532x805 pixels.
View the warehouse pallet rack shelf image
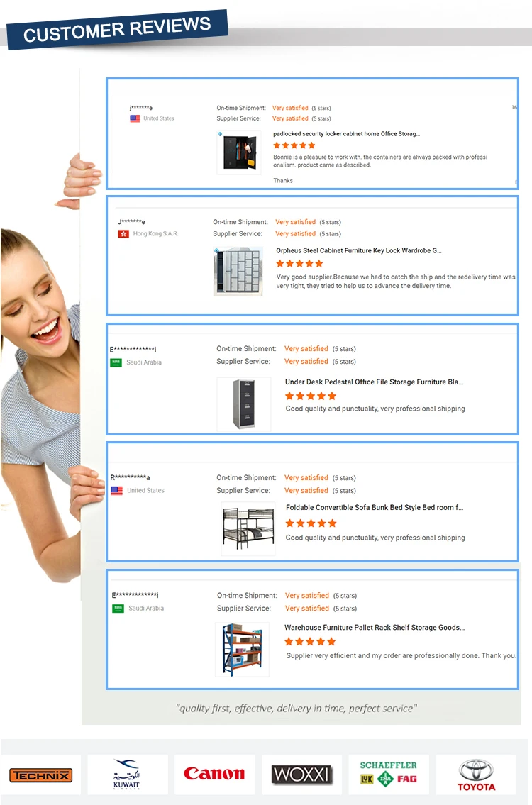pos(243,650)
